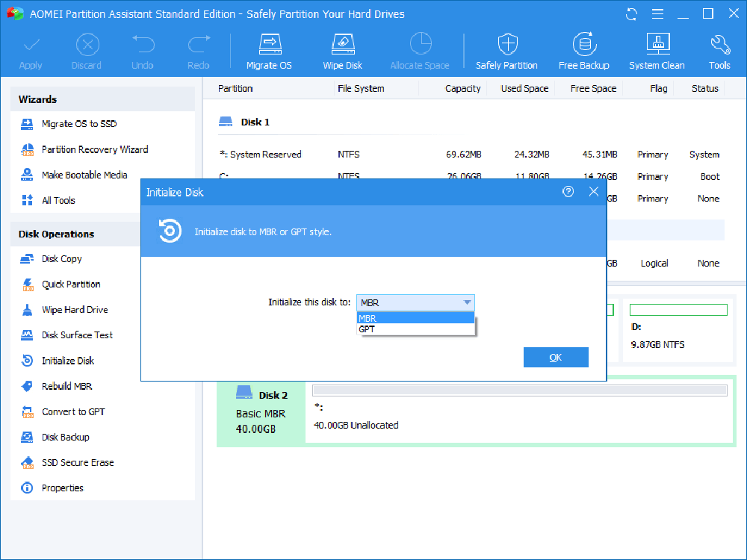
Task: Click the Disk Operations section header
Action: tap(76, 234)
